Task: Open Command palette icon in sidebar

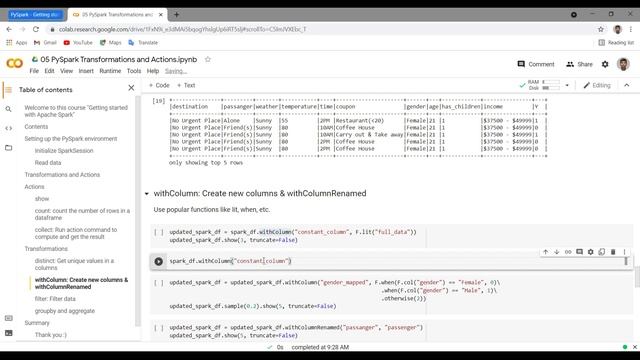Action: point(8,318)
